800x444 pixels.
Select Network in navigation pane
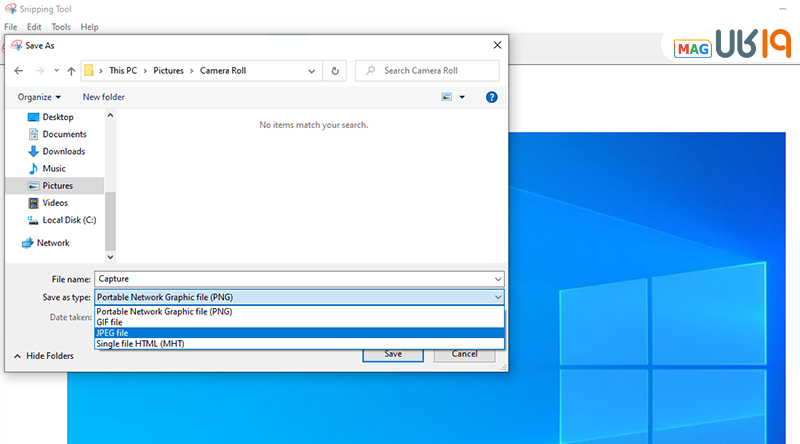(53, 243)
